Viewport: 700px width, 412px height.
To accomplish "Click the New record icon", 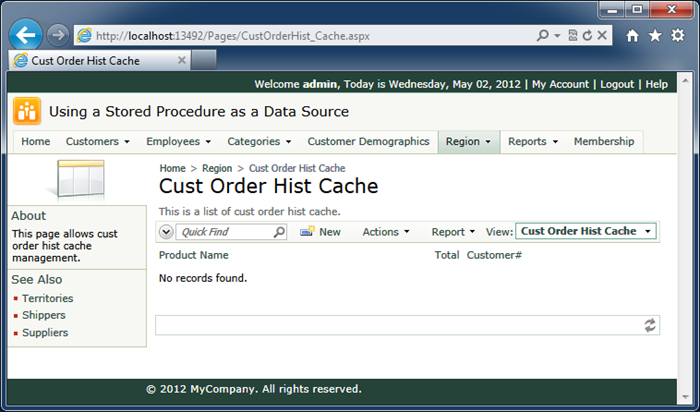I will (x=307, y=231).
